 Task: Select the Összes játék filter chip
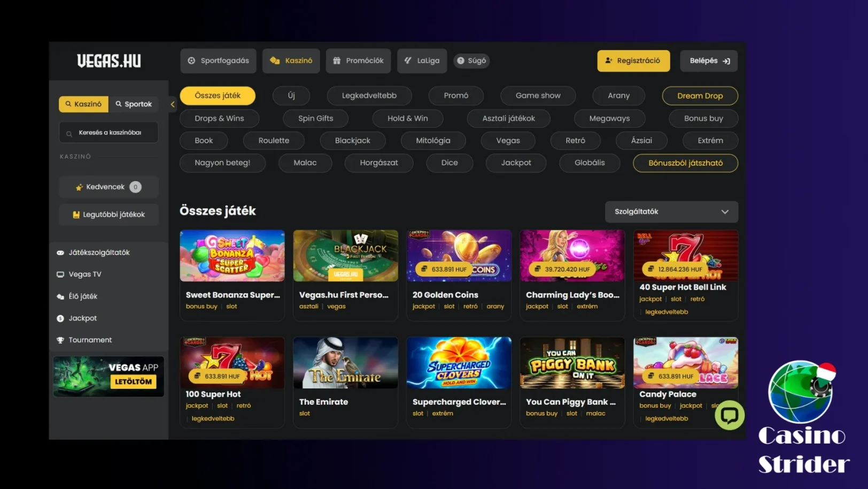click(x=218, y=96)
